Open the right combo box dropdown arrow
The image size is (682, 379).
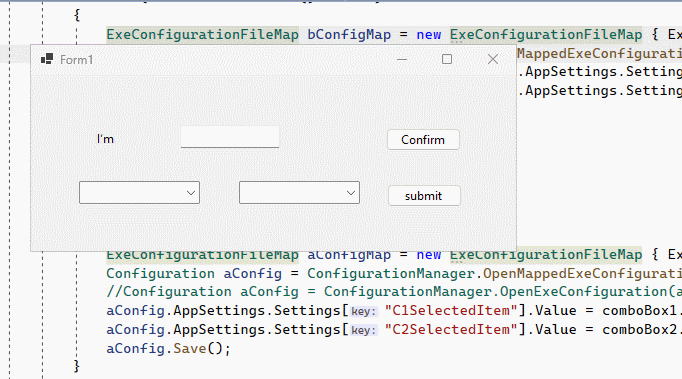(x=351, y=193)
